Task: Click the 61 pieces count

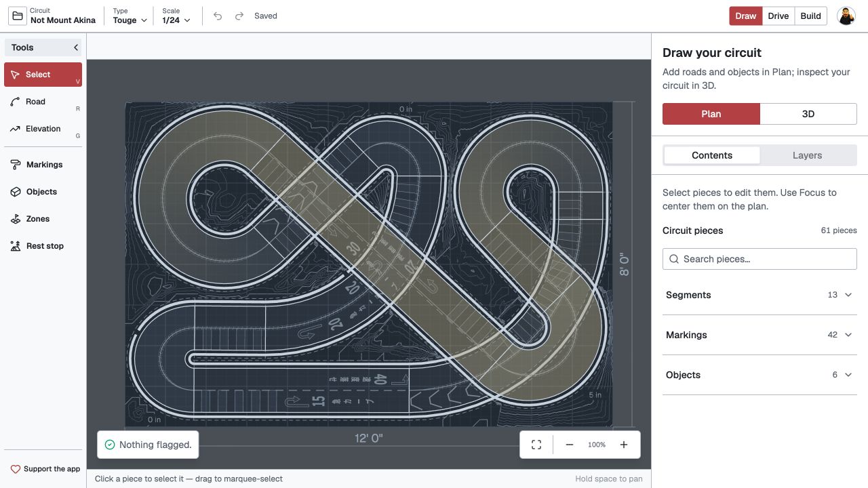Action: (x=839, y=230)
